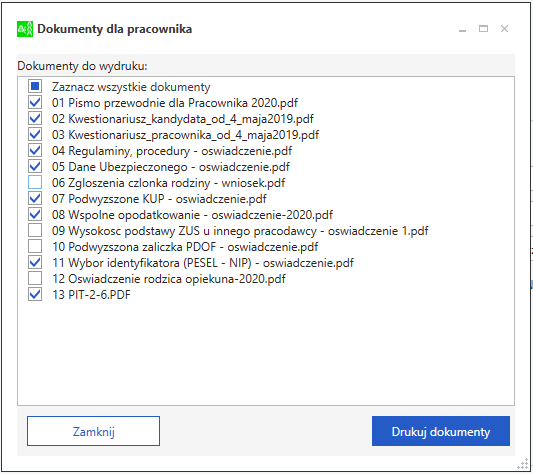Uncheck 11 Wybor identyfikatora checkbox
This screenshot has width=533, height=474.
point(35,262)
